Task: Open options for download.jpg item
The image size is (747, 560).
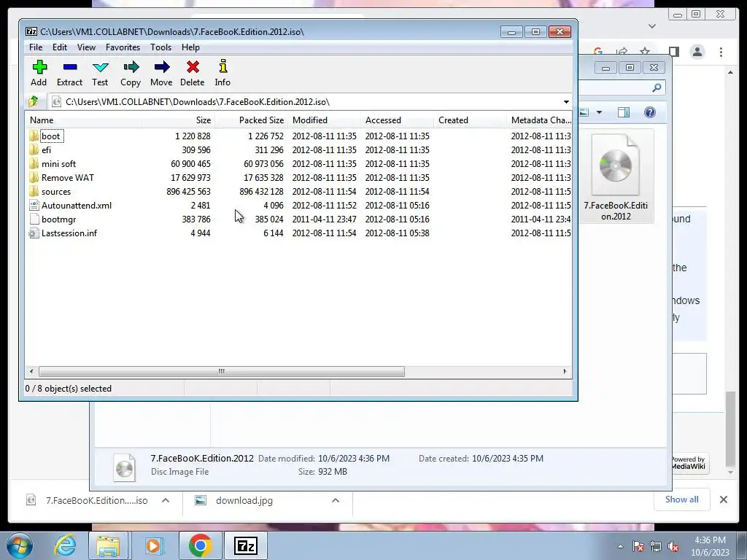Action: (336, 500)
